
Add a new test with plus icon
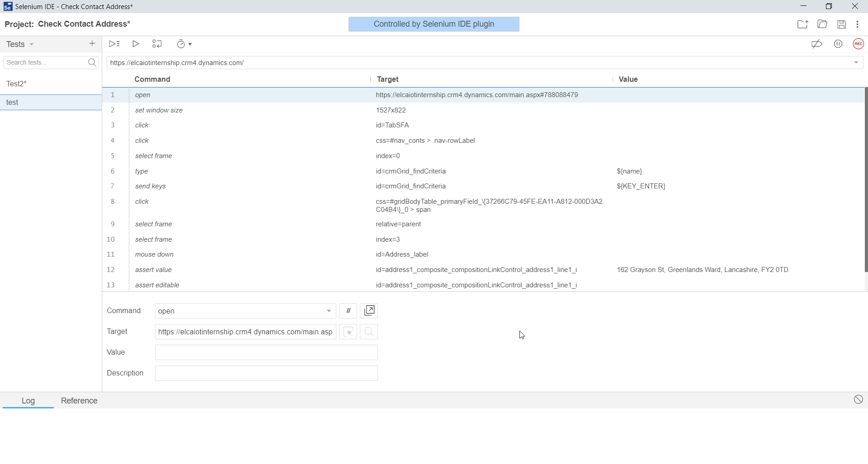click(92, 43)
